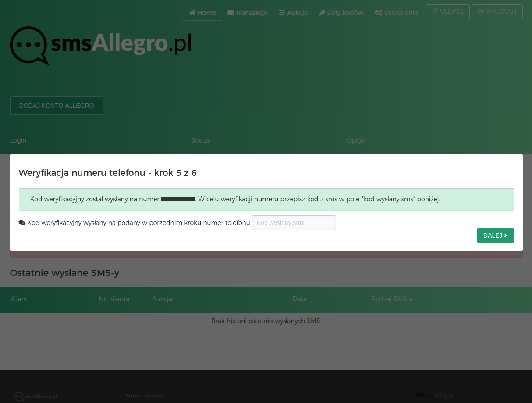
Task: Click the 'Ostatnie wysłane SMS-y' heading
Action: 64,273
